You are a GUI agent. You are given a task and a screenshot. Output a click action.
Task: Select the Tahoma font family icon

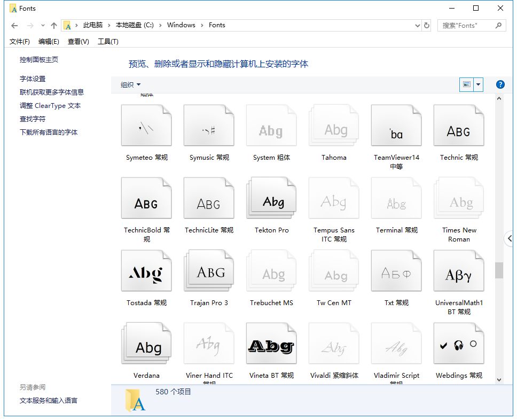(334, 126)
